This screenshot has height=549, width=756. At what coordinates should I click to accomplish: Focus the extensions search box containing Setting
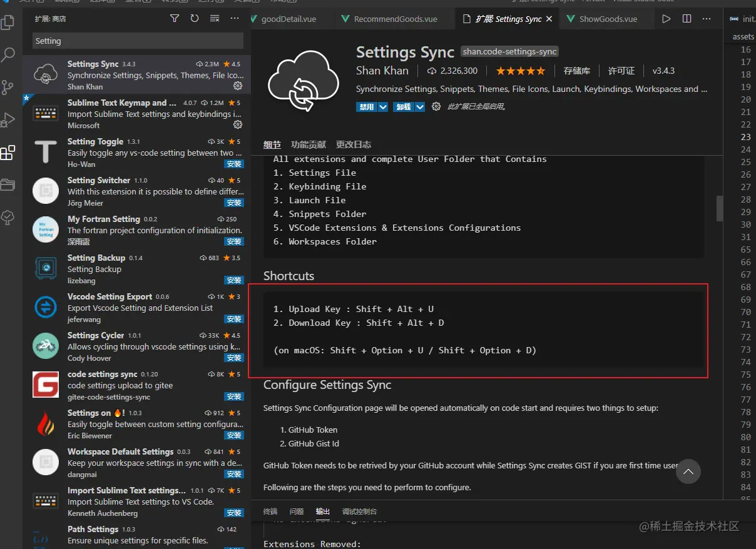click(x=138, y=41)
